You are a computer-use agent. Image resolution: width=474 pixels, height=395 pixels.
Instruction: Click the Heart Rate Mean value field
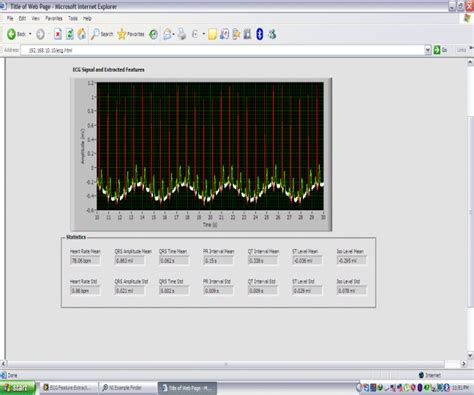85,261
